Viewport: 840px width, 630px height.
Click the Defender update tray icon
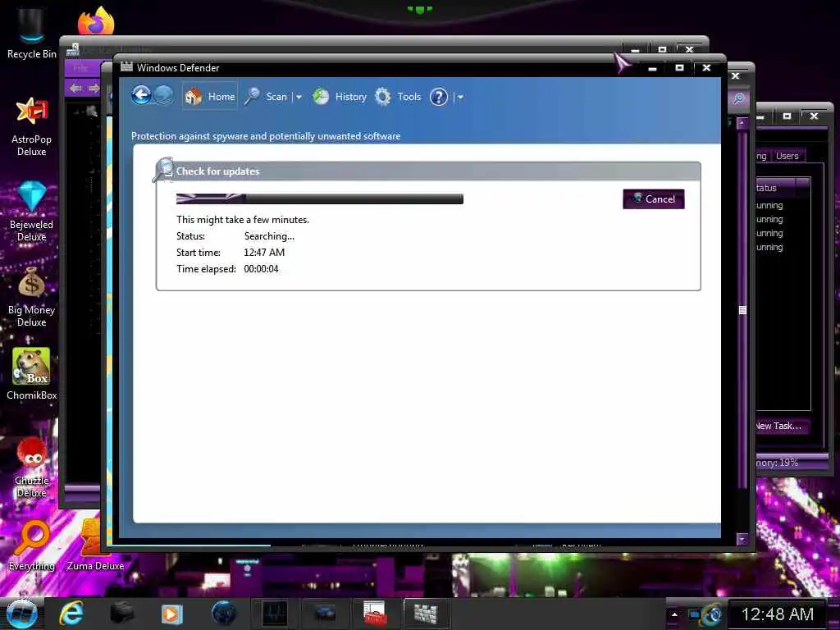pos(714,614)
